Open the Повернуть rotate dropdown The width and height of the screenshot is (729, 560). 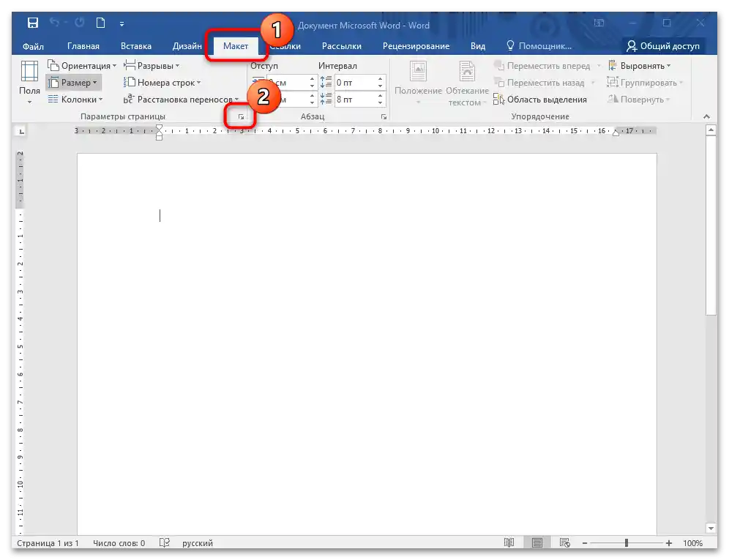[639, 100]
